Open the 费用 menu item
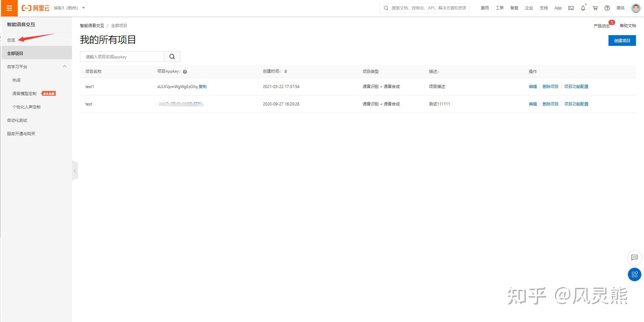The image size is (644, 322). tap(485, 8)
